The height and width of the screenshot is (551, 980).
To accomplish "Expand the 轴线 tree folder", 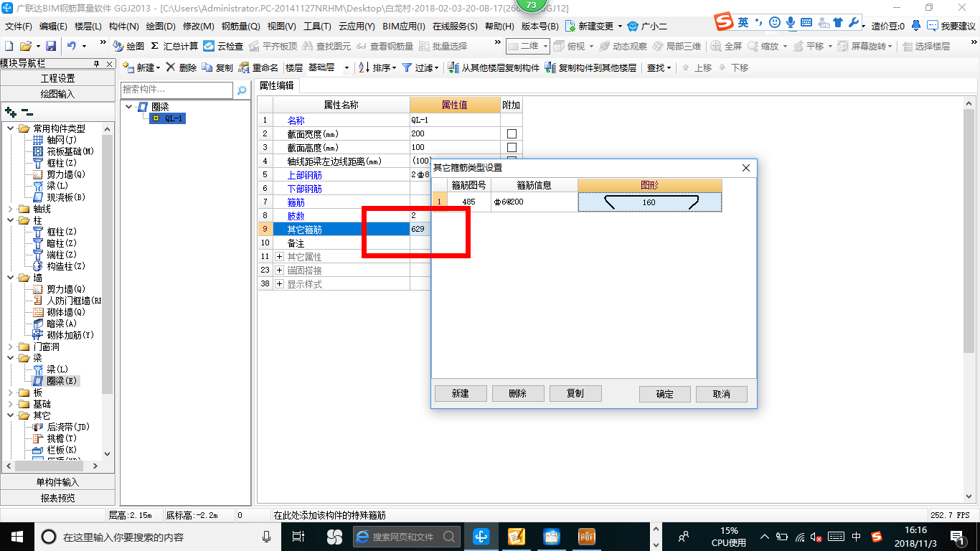I will click(10, 209).
